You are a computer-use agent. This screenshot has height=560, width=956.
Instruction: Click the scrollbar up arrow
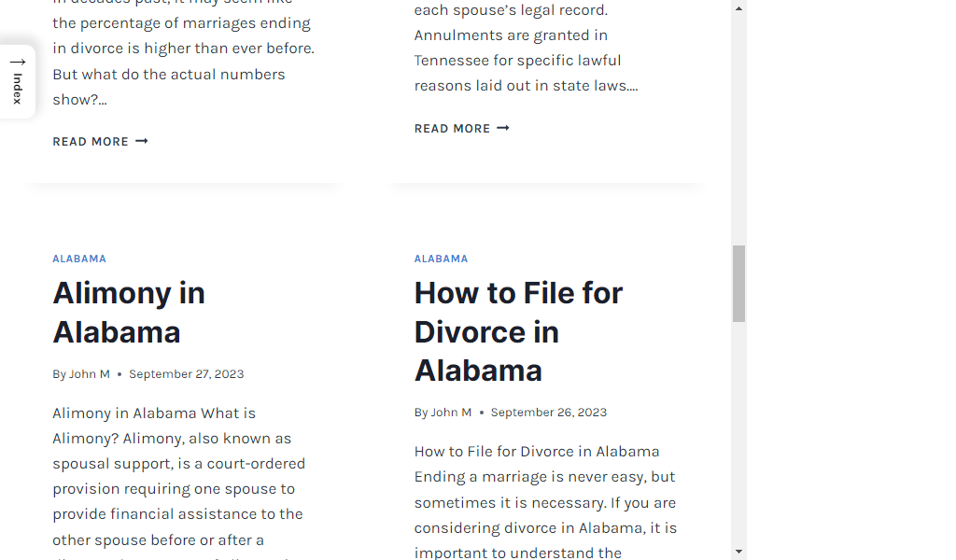pos(739,8)
